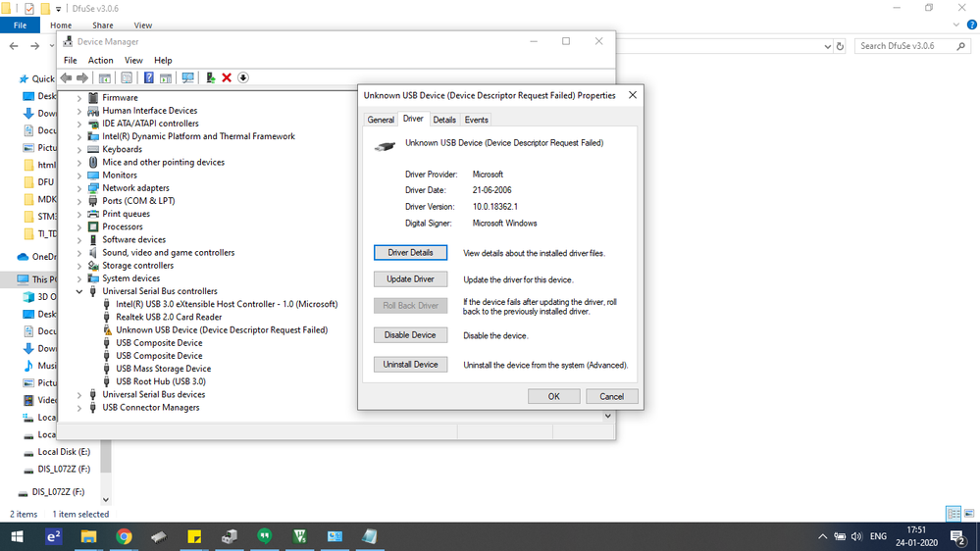Image resolution: width=980 pixels, height=551 pixels.
Task: Switch to the Events tab
Action: [x=476, y=120]
